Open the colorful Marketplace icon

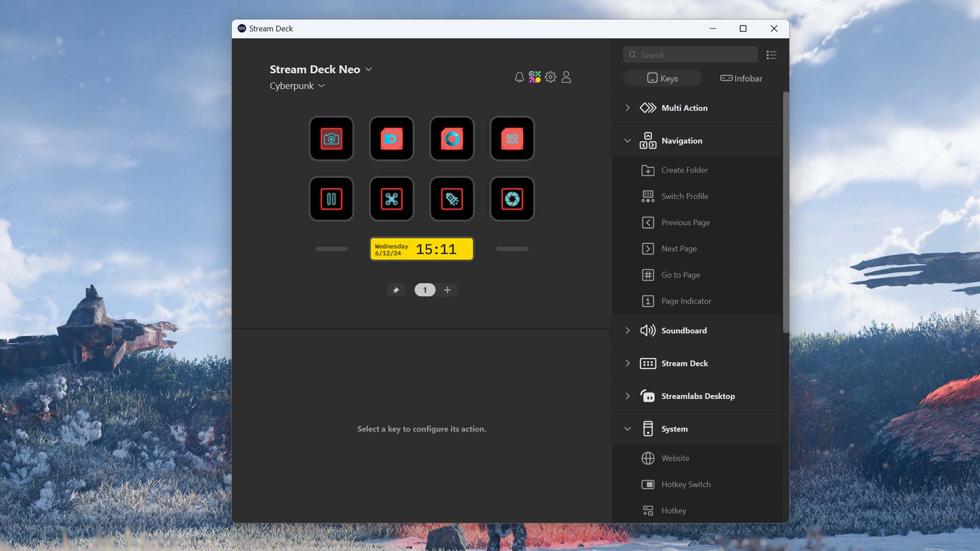point(534,77)
